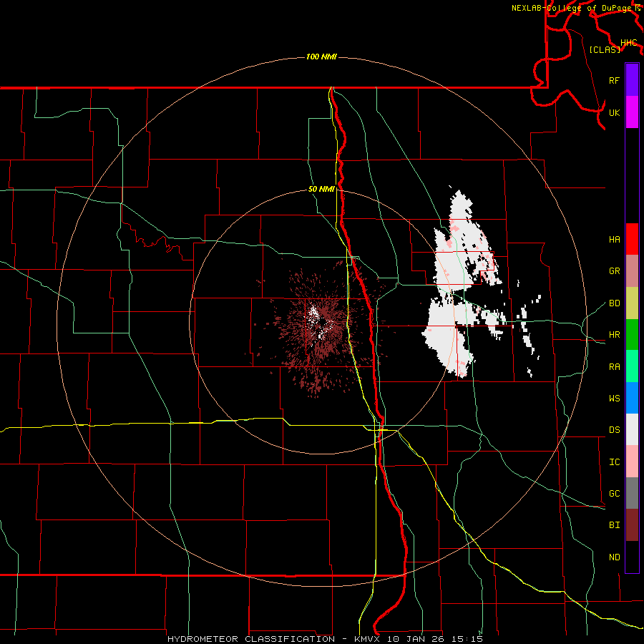The image size is (644, 644).
Task: Click the RF legend label
Action: click(614, 80)
